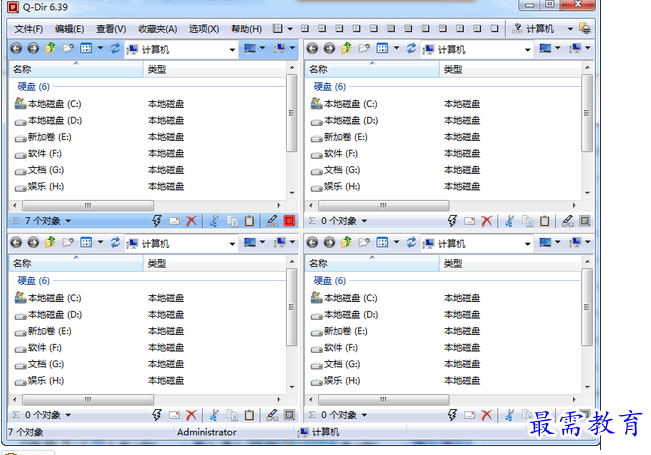Click red maximize-pane icon in top-left status bar
Screen dimensions: 651x455
pos(289,221)
